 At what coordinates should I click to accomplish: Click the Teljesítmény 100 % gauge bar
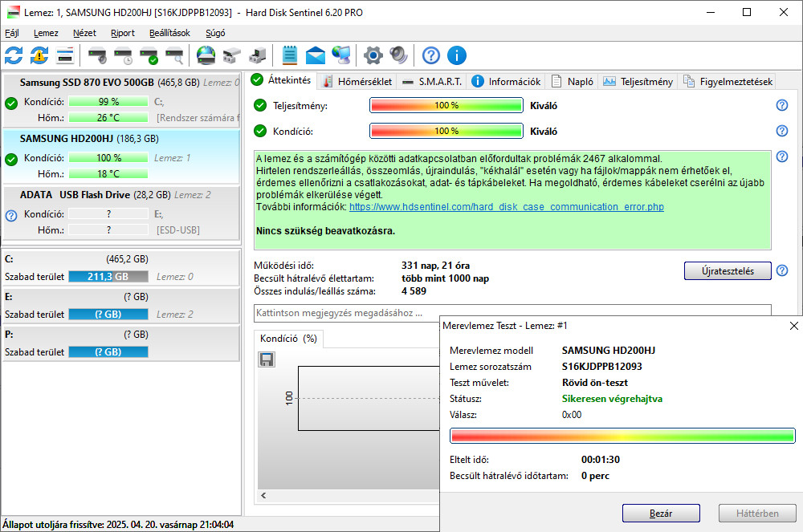click(446, 105)
